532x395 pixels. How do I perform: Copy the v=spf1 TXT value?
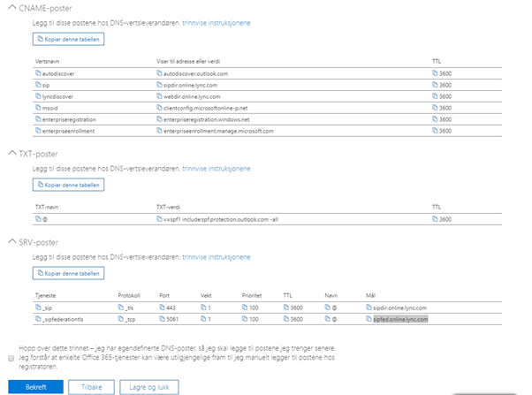[x=159, y=219]
